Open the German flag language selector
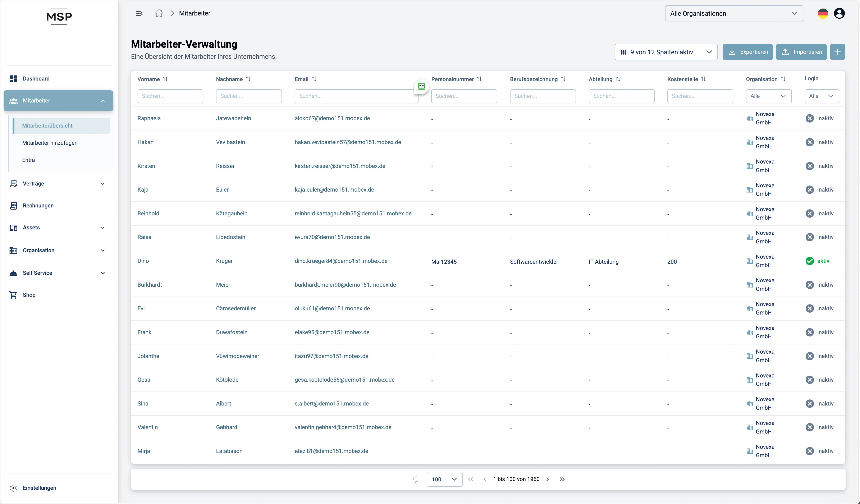The image size is (860, 504). pos(823,13)
